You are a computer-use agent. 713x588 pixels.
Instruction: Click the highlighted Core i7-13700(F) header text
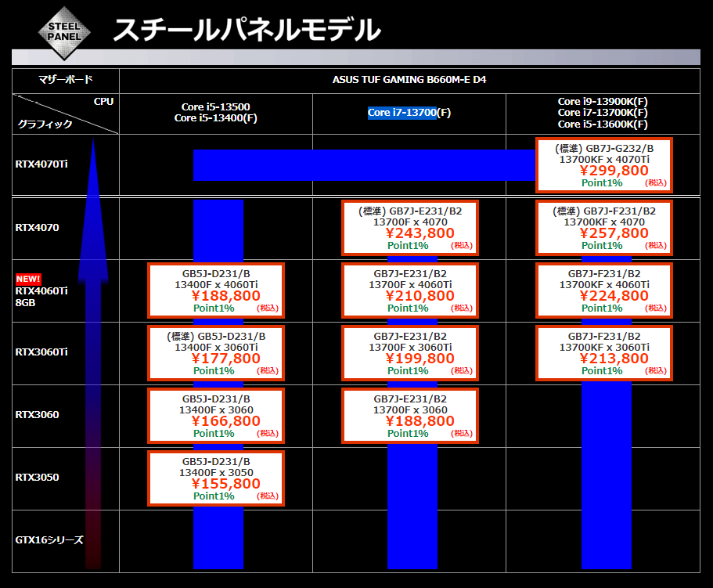(409, 112)
